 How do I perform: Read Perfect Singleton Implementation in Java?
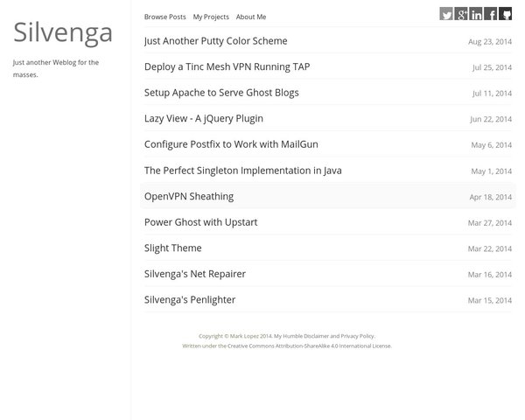[242, 171]
